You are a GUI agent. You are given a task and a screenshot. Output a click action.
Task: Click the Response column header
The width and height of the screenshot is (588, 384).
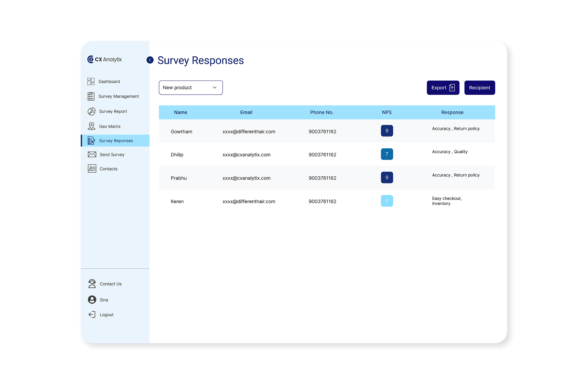tap(452, 112)
